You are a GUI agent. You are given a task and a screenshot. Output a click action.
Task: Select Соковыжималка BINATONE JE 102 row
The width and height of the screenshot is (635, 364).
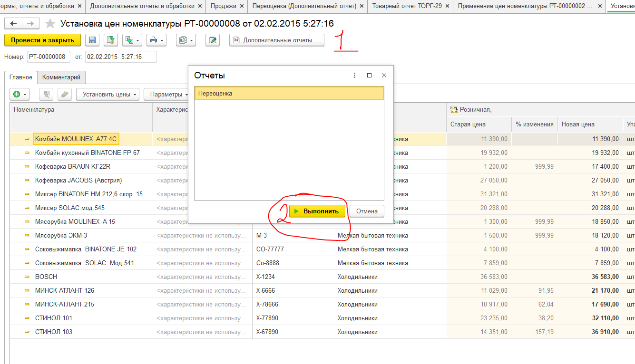86,249
